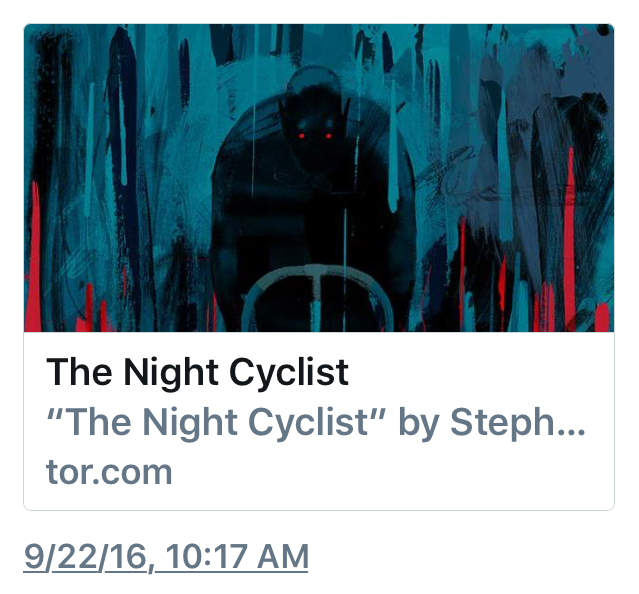Click the word "Cyclist" in the bold title
Image resolution: width=639 pixels, height=594 pixels.
click(x=289, y=373)
